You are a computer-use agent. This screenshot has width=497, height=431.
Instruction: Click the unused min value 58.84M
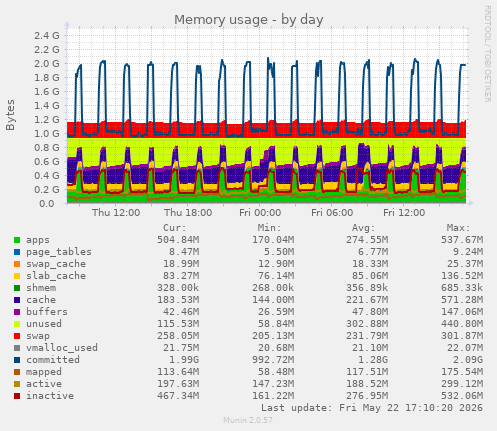[x=276, y=324]
